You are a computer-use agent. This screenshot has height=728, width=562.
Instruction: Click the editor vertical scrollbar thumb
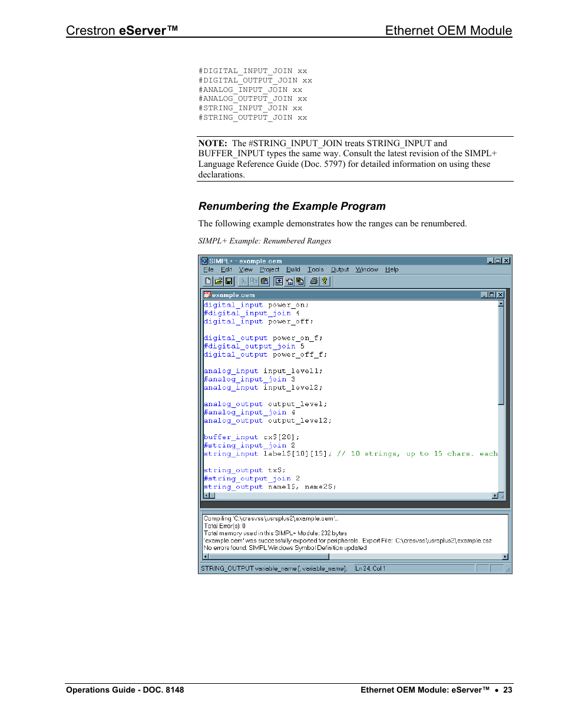[501, 356]
